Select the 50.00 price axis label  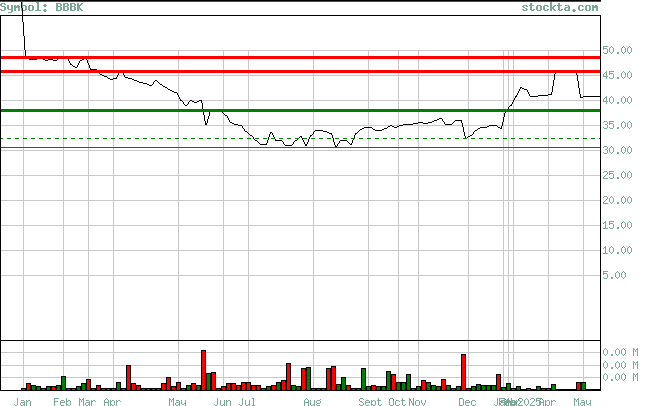coord(617,50)
